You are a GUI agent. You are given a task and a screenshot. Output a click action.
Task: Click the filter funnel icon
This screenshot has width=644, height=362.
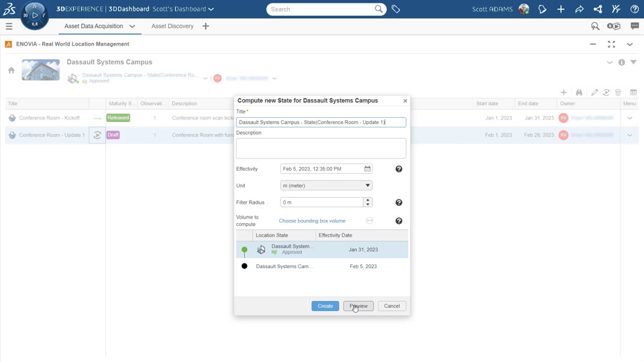(633, 62)
